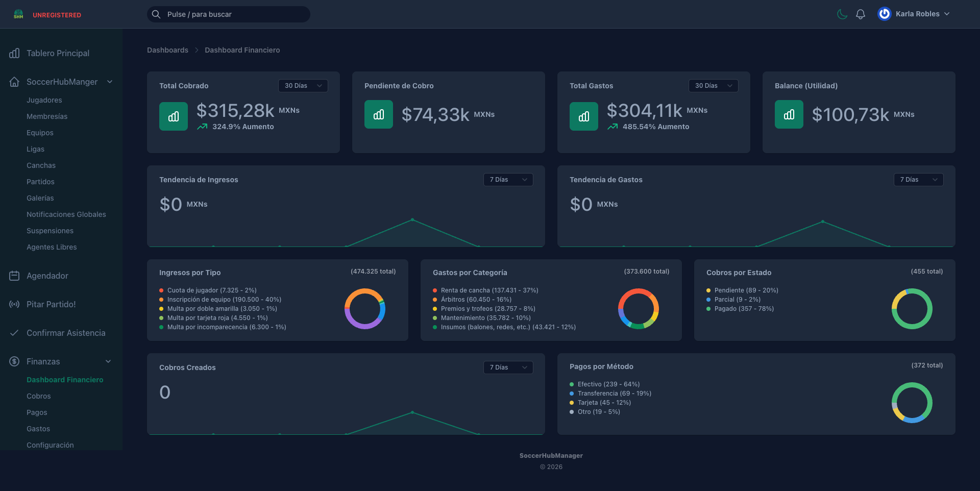Click Karla Robles profile avatar
980x491 pixels.
pos(884,14)
